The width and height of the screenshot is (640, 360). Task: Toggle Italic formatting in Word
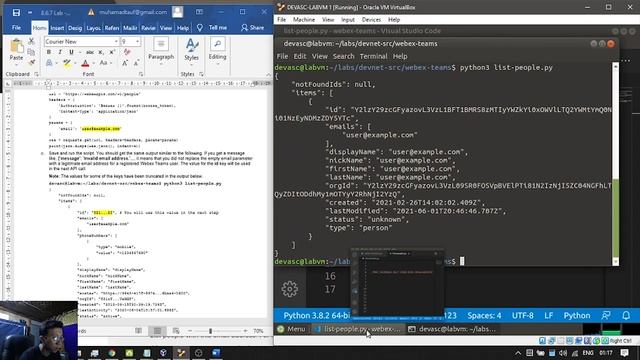60,52
